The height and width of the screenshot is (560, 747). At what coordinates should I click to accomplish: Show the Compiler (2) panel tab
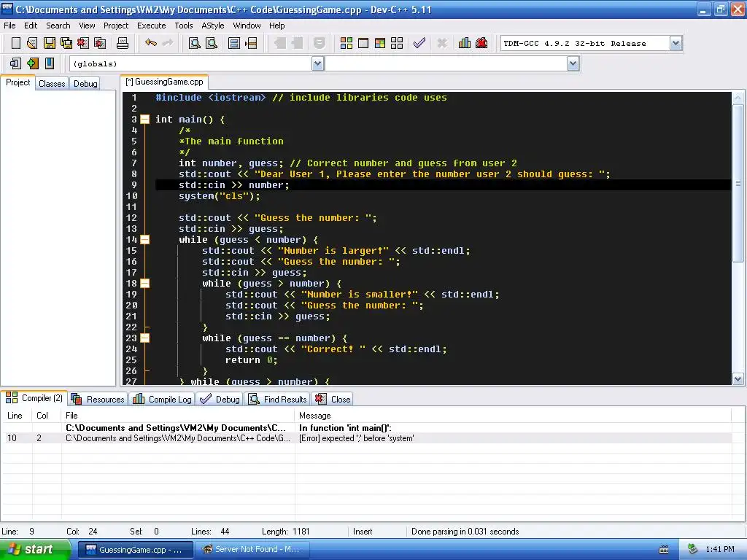(34, 398)
